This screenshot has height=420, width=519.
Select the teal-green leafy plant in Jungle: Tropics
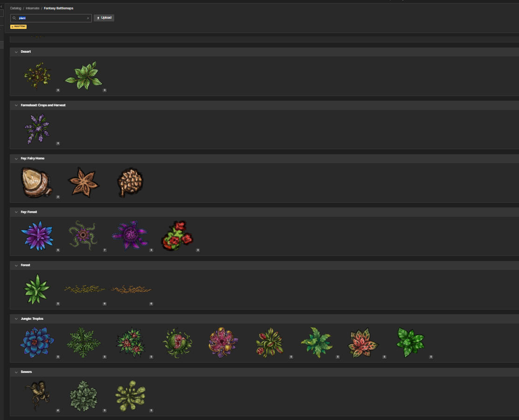coord(317,343)
